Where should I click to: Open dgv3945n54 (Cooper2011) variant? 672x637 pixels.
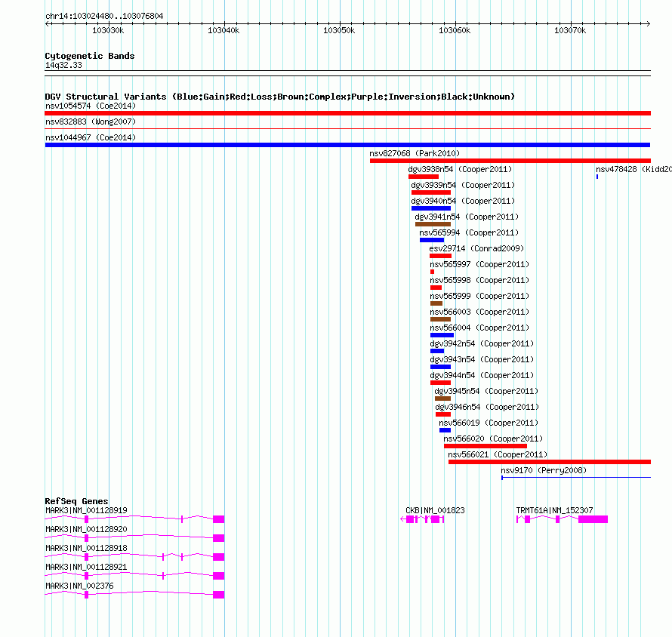click(x=486, y=391)
